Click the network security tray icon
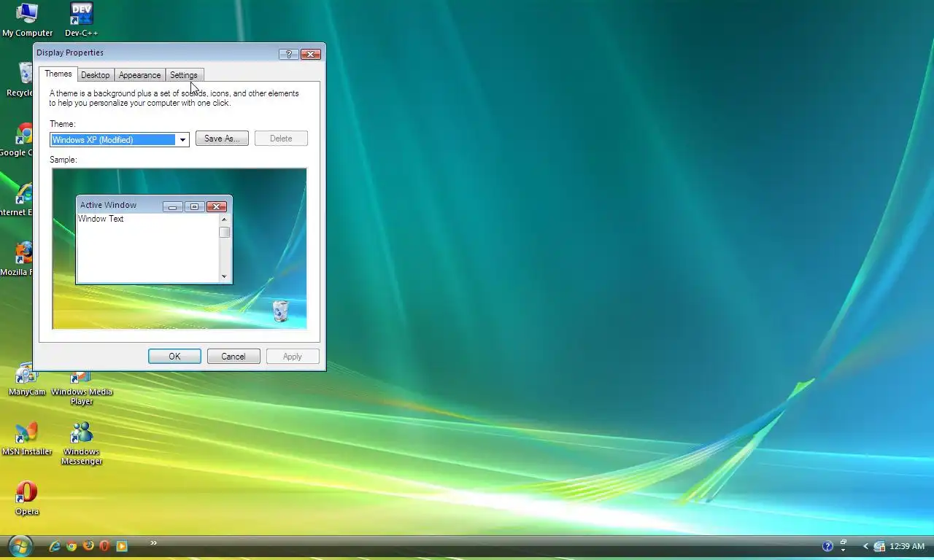Screen dimensions: 934x560 [879, 546]
